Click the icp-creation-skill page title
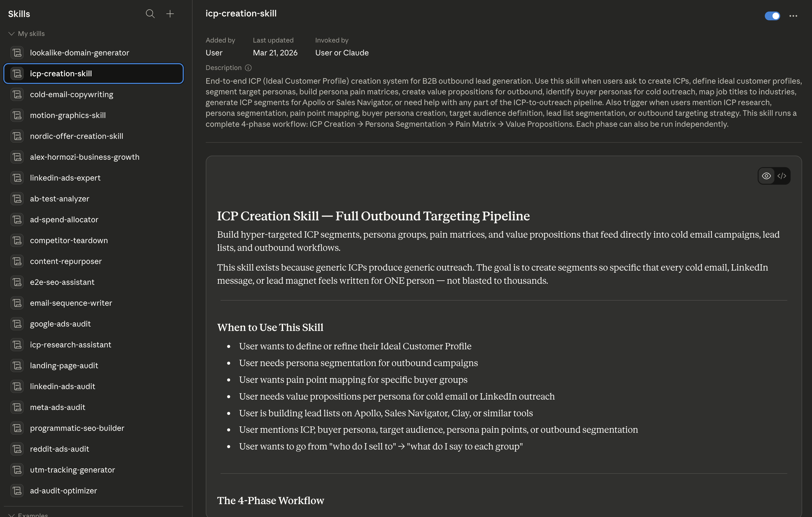Viewport: 812px width, 517px height. (x=241, y=13)
